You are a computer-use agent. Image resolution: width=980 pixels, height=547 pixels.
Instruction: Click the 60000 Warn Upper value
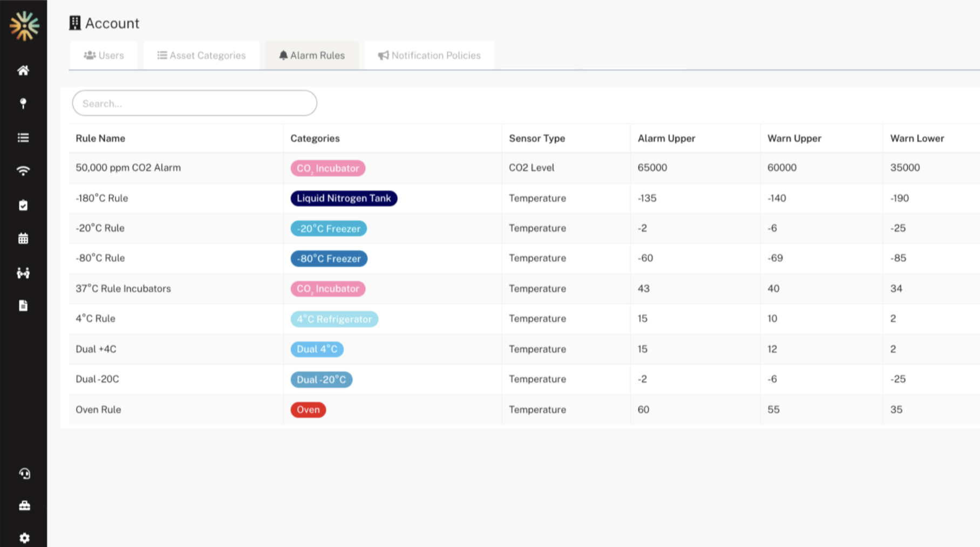coord(782,168)
